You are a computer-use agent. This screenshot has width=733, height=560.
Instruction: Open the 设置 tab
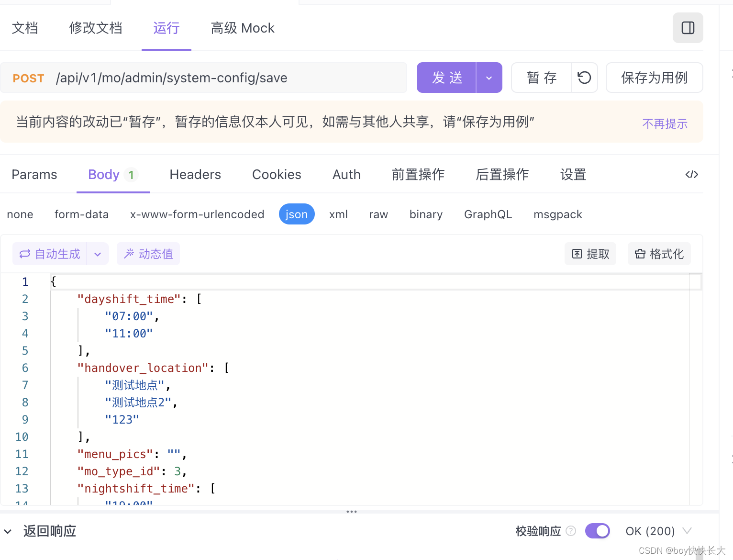(x=573, y=175)
